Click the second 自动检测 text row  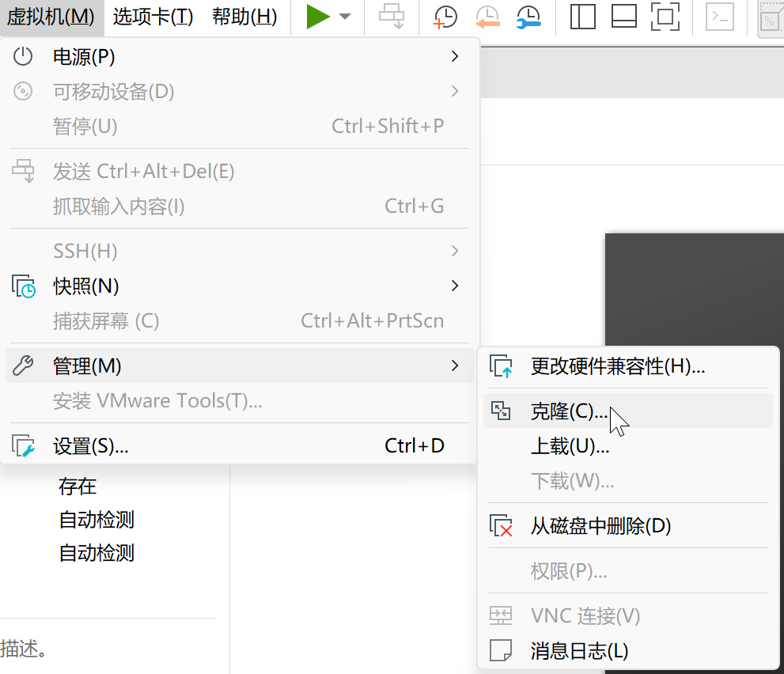(97, 553)
